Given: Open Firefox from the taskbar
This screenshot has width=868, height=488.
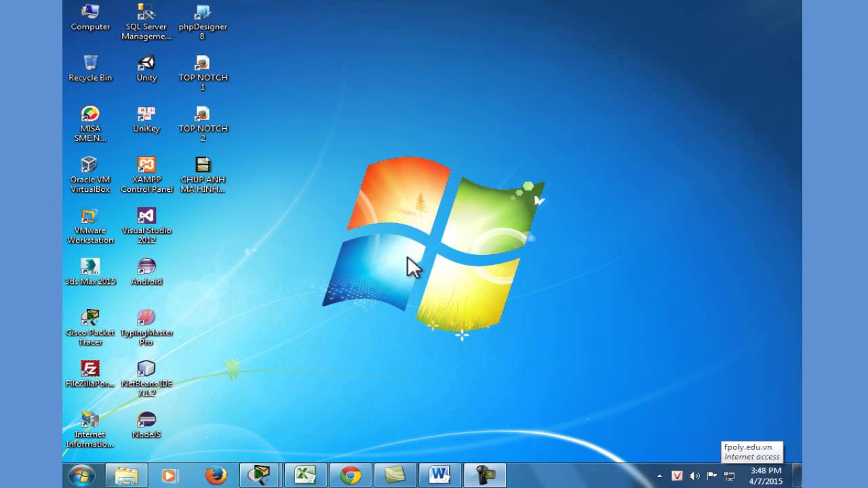Looking at the screenshot, I should (216, 476).
